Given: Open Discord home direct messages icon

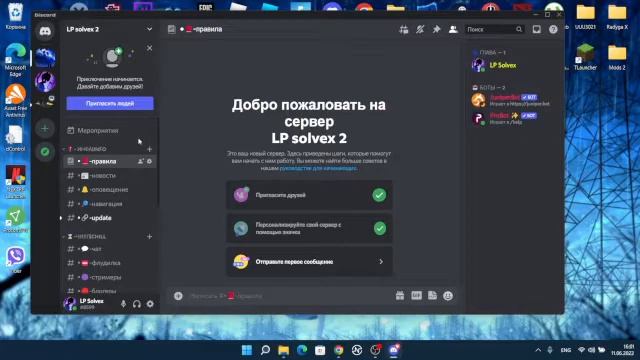Looking at the screenshot, I should pos(45,31).
